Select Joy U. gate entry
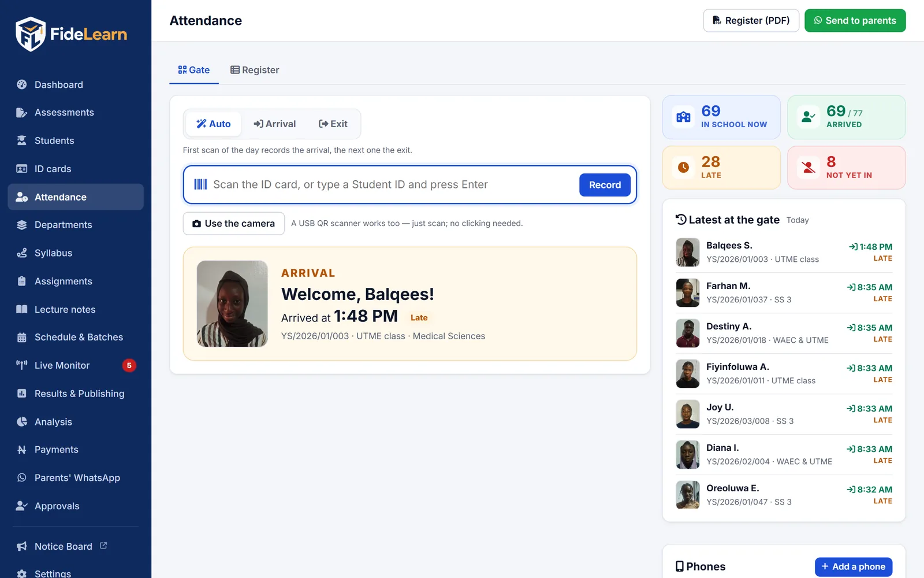The width and height of the screenshot is (924, 578). tap(784, 414)
